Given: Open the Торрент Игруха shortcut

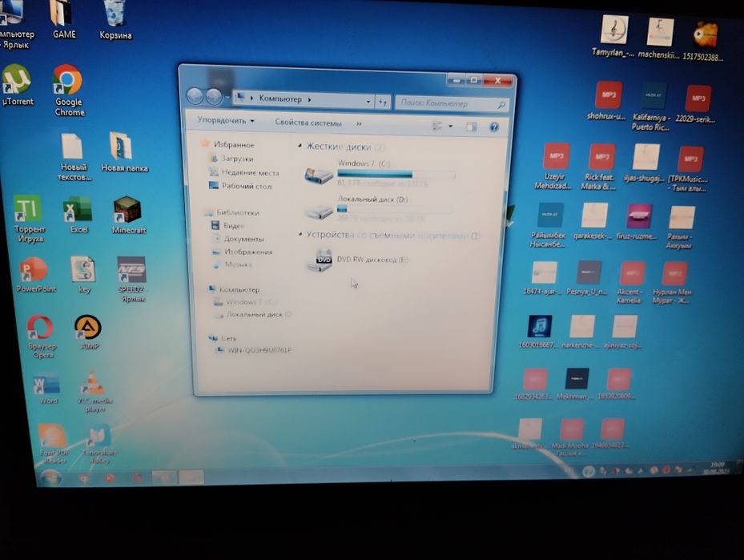Looking at the screenshot, I should 30,218.
